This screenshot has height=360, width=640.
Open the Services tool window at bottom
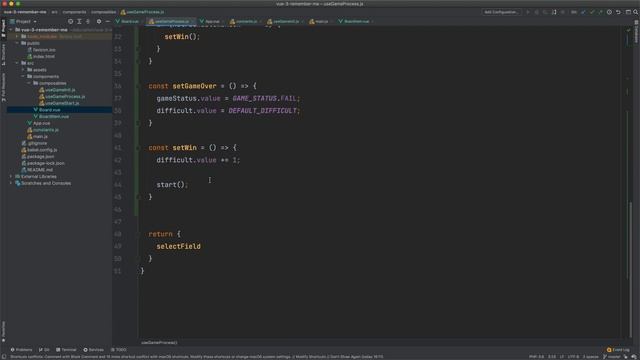tap(93, 350)
